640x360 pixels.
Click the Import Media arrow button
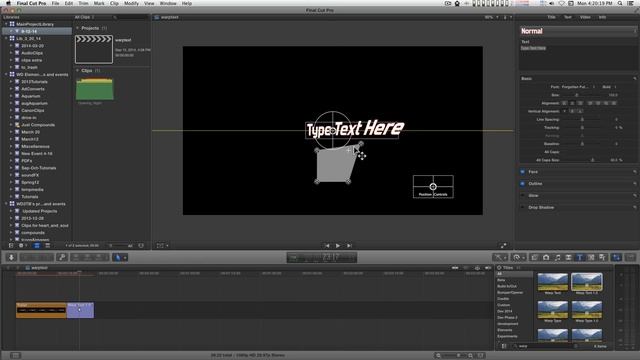11,257
